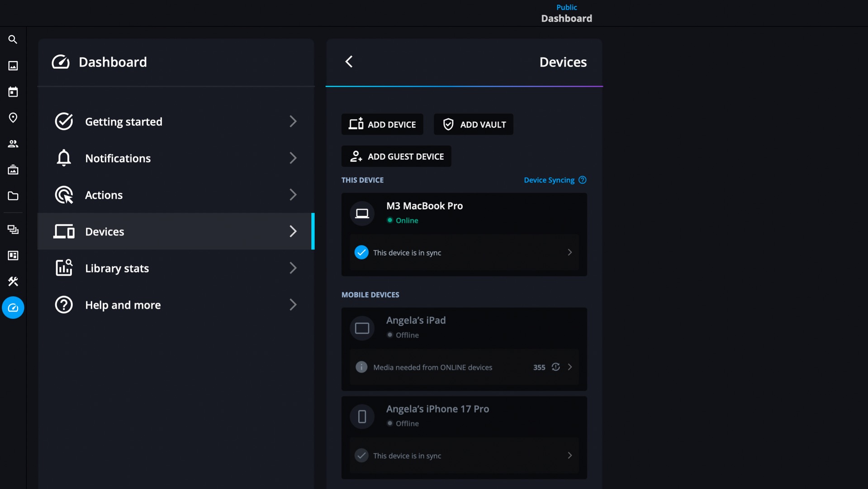Click the sync refresh icon beside 355
868x489 pixels.
pyautogui.click(x=555, y=367)
